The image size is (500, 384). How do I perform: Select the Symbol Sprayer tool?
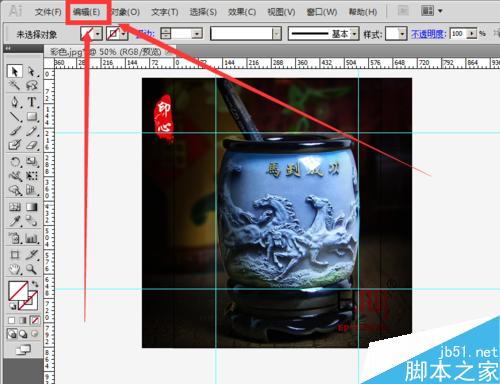point(15,238)
